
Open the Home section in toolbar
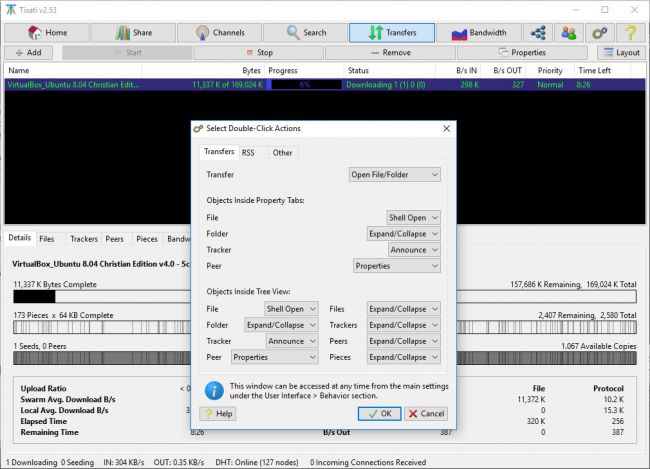(45, 33)
